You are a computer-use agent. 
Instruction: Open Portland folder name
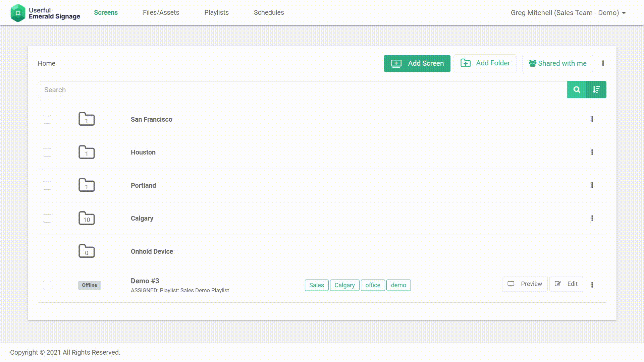tap(143, 185)
